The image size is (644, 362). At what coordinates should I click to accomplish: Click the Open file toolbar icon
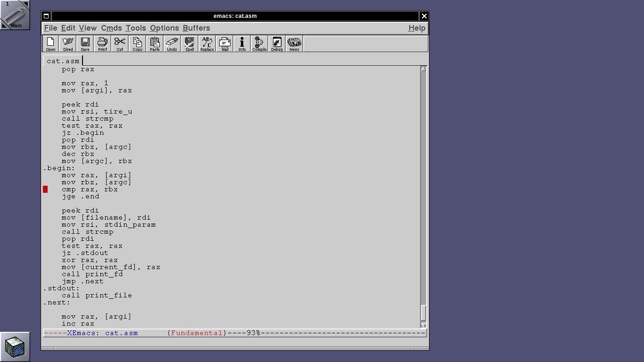[x=50, y=44]
